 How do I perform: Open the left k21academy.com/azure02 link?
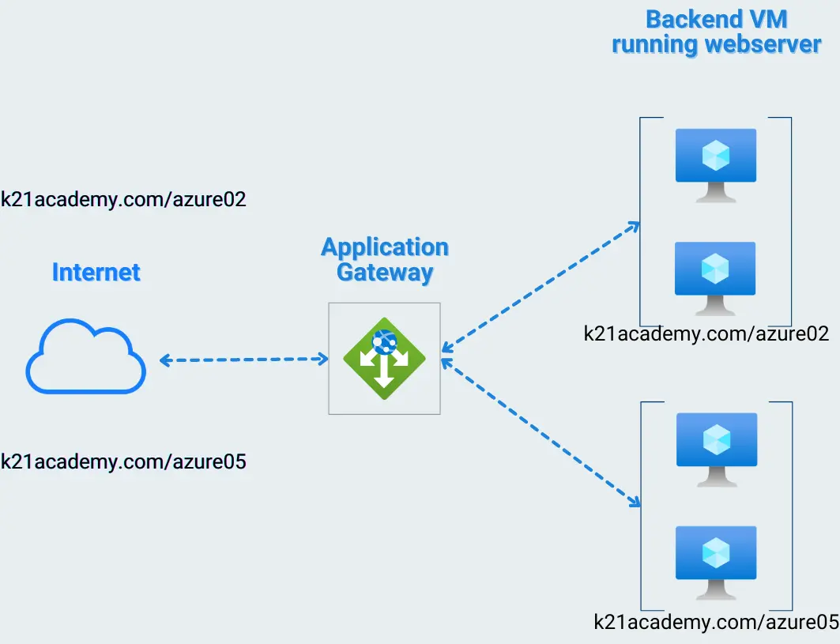tap(123, 200)
